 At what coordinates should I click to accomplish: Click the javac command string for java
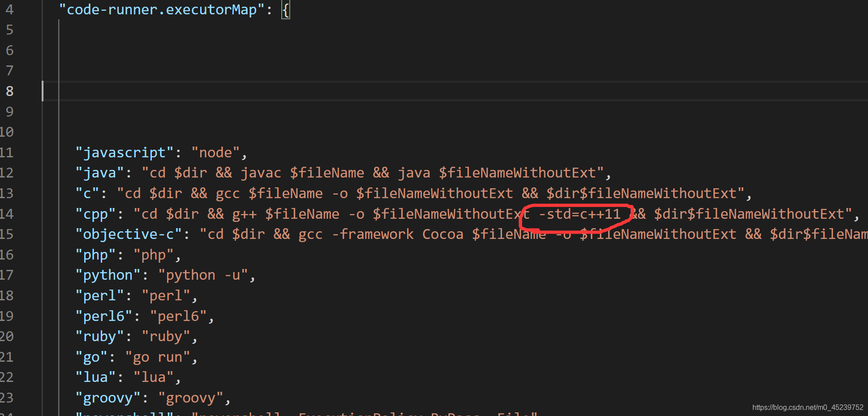point(373,173)
